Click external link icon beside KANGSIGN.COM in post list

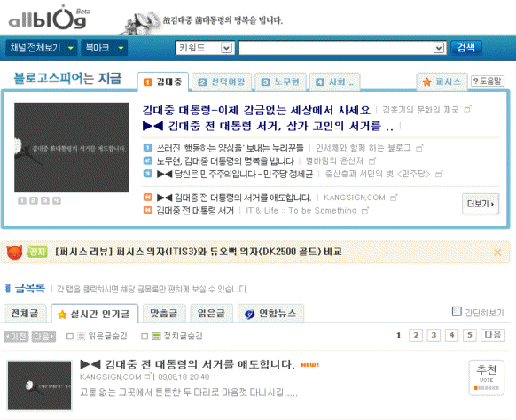coord(149,376)
